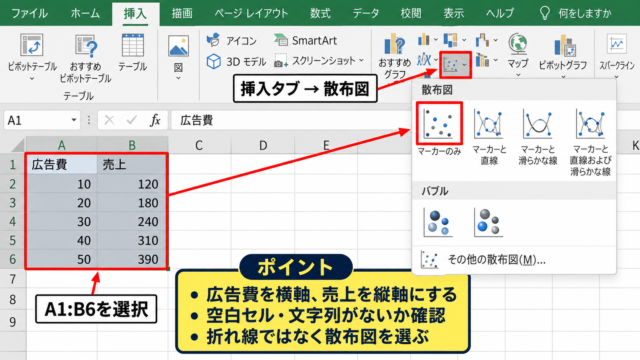Select column D header
Screen dimensions: 640x360
263,145
